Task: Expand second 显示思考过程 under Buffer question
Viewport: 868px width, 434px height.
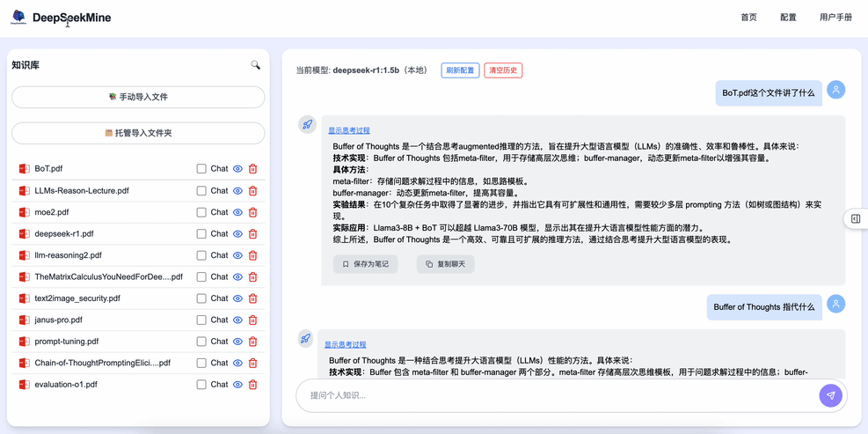Action: tap(345, 344)
